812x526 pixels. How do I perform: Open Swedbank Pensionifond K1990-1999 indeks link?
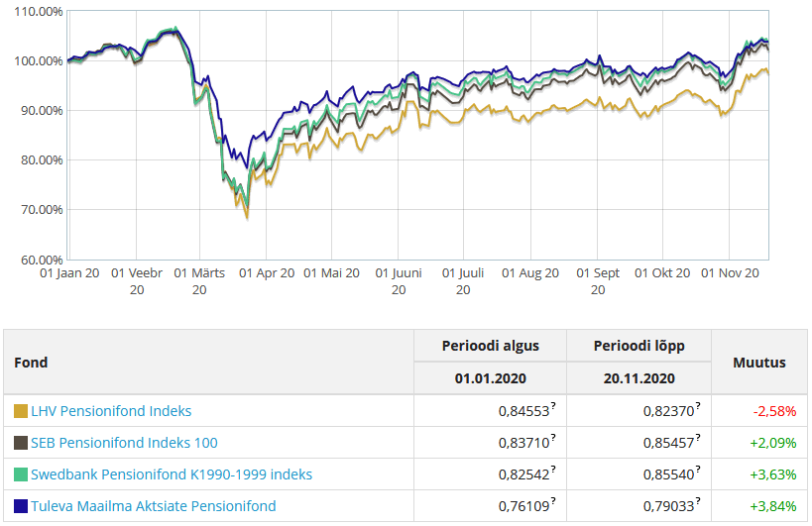point(172,474)
